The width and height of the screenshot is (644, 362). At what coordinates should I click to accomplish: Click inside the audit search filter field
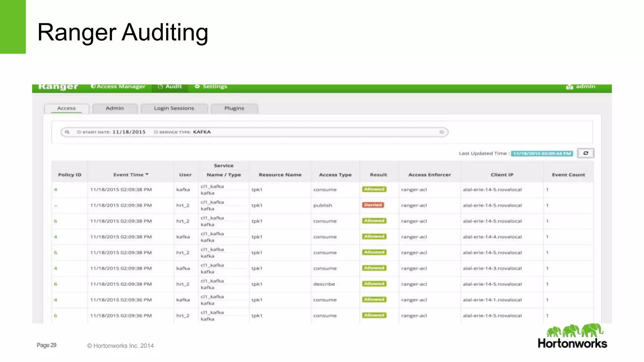pyautogui.click(x=314, y=132)
